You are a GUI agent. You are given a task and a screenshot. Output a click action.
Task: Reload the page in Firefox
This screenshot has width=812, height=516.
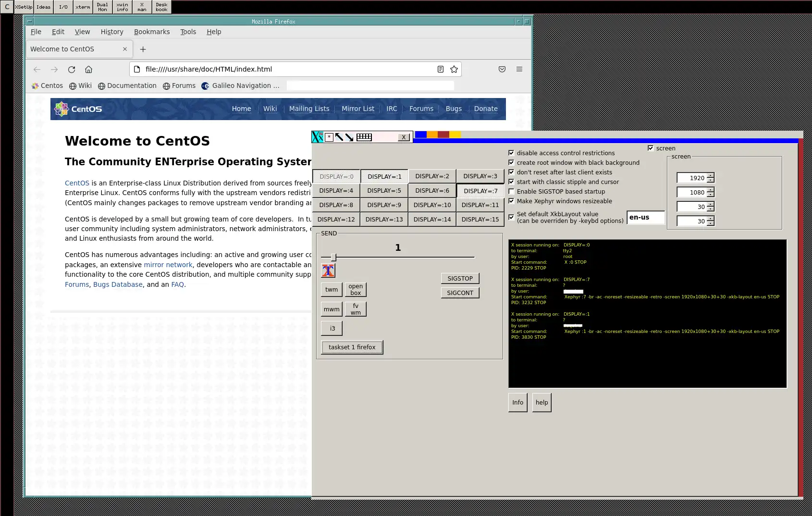tap(72, 69)
